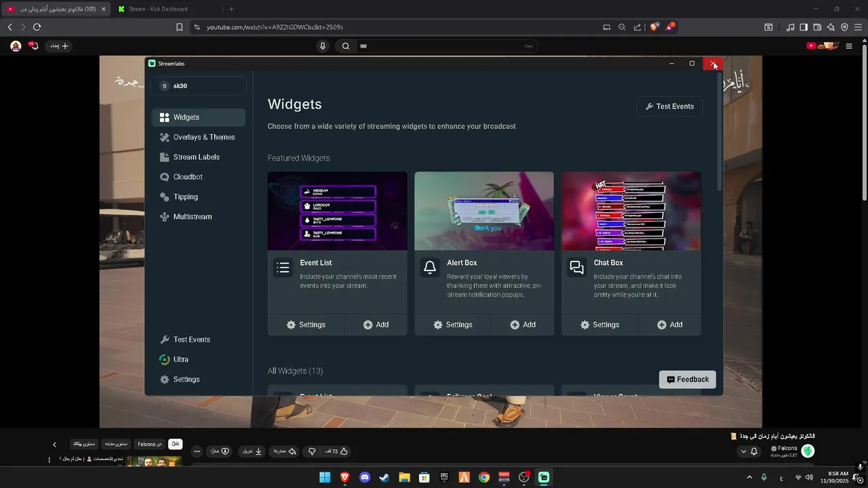Open Widgets in Streamlabs sidebar
The image size is (868, 488).
(x=199, y=117)
